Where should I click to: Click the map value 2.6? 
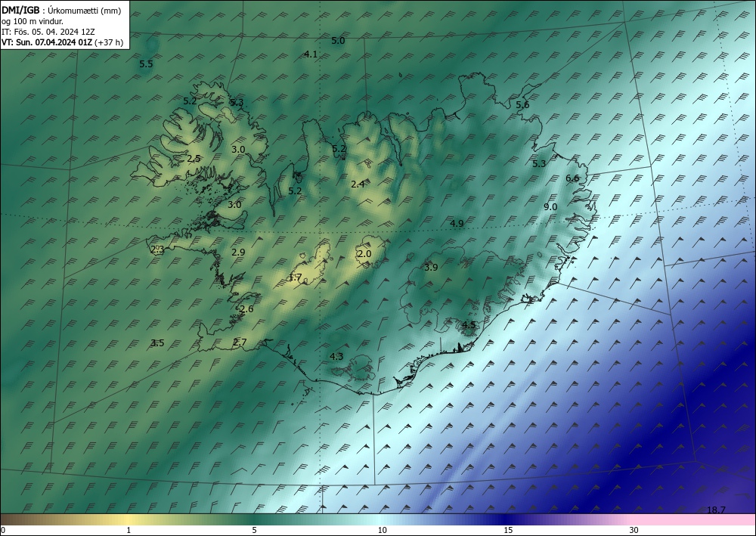(246, 309)
